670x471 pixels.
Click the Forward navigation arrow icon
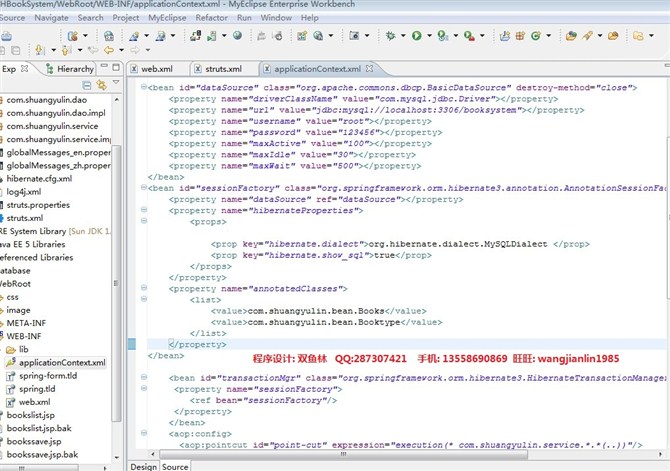point(135,50)
